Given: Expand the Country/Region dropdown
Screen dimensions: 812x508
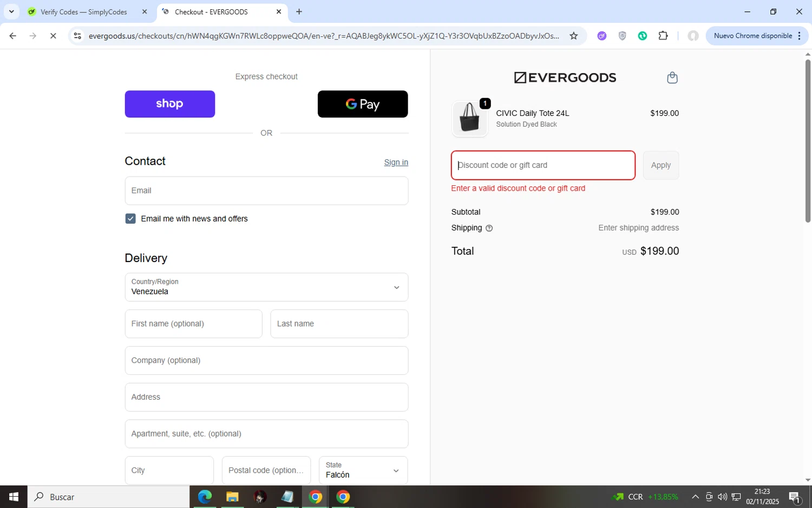Looking at the screenshot, I should click(x=266, y=287).
